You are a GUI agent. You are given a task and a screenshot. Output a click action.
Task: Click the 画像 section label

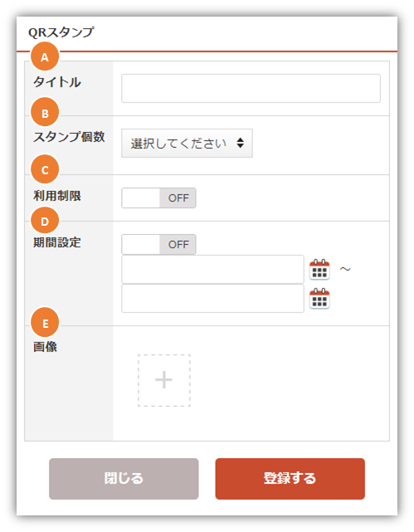tap(45, 347)
